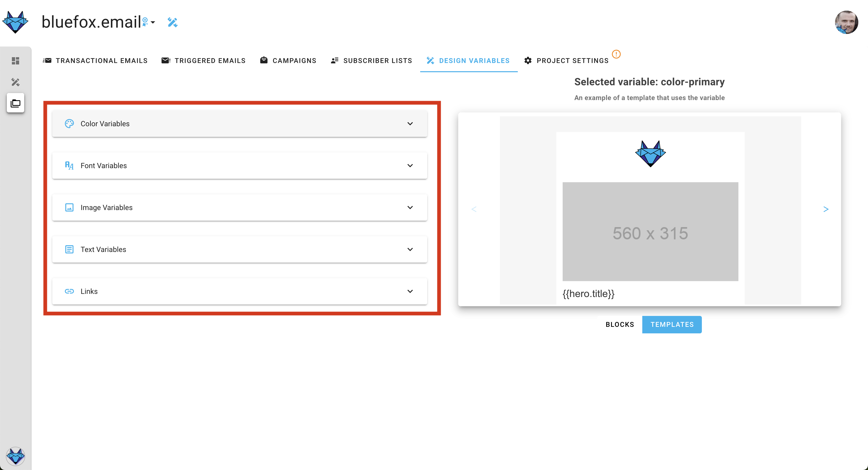Open the Project Settings tab
The height and width of the screenshot is (470, 868).
pyautogui.click(x=566, y=60)
